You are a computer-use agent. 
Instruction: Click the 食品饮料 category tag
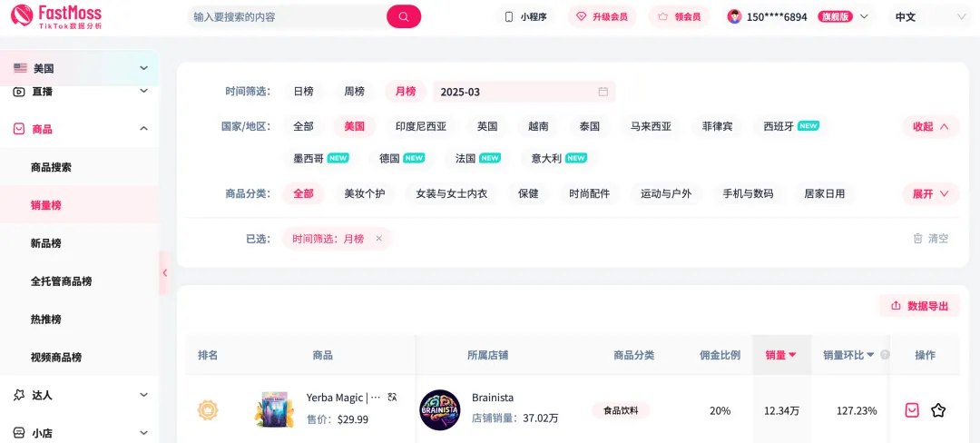coord(621,410)
